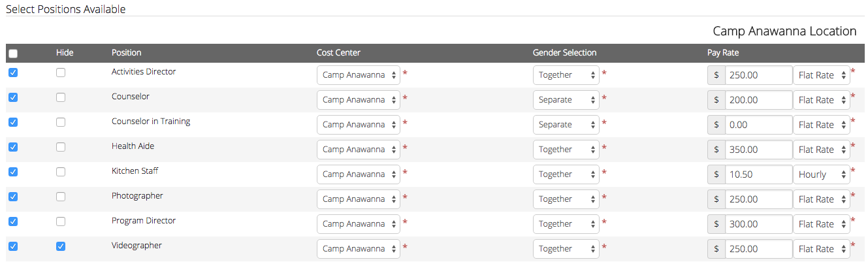Open Flat Rate dropdown for Program Director

click(821, 224)
